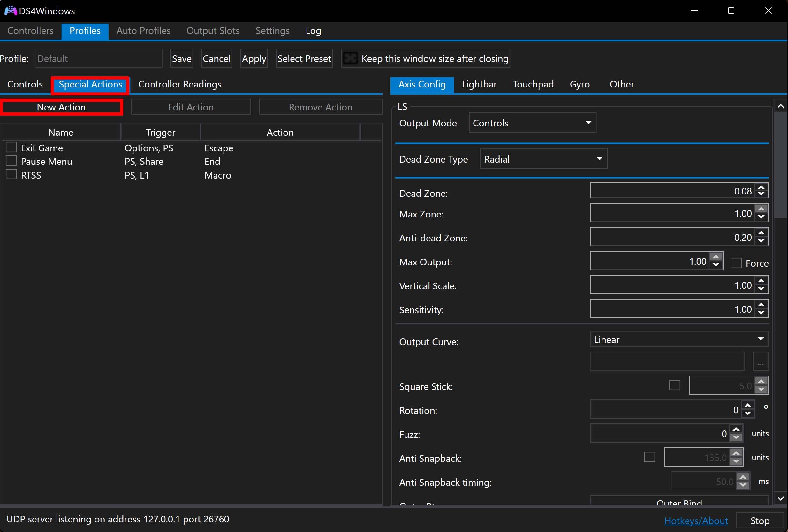Select the 'PS, Share' trigger cell
Viewport: 788px width, 532px height.
[x=144, y=161]
